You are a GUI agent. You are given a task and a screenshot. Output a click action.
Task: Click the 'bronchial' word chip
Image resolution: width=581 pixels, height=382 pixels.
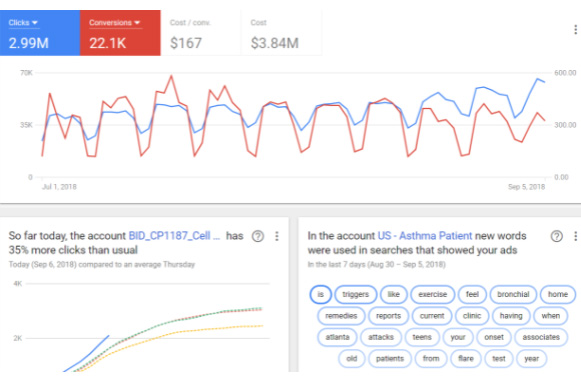click(x=513, y=295)
